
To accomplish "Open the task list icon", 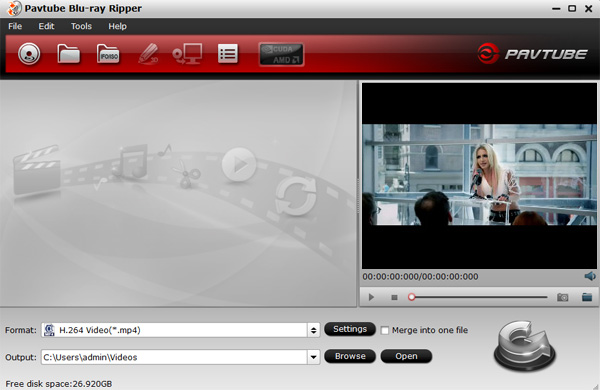I will click(x=228, y=54).
